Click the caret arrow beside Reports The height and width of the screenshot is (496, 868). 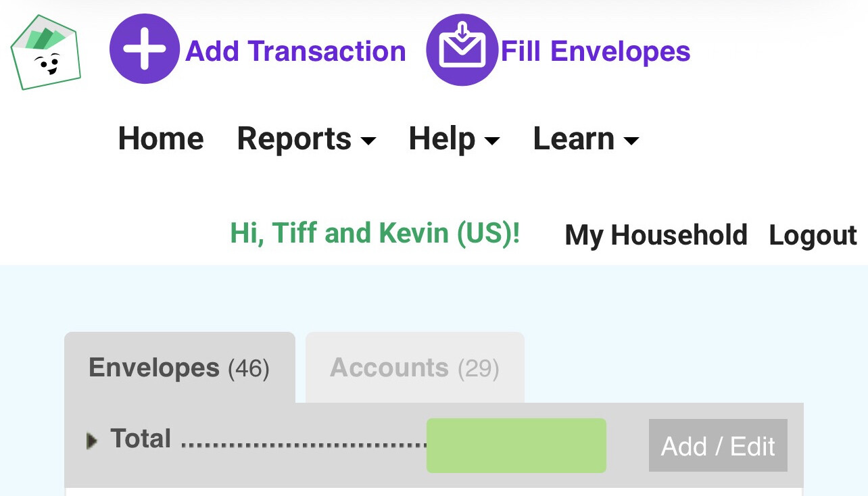point(368,141)
